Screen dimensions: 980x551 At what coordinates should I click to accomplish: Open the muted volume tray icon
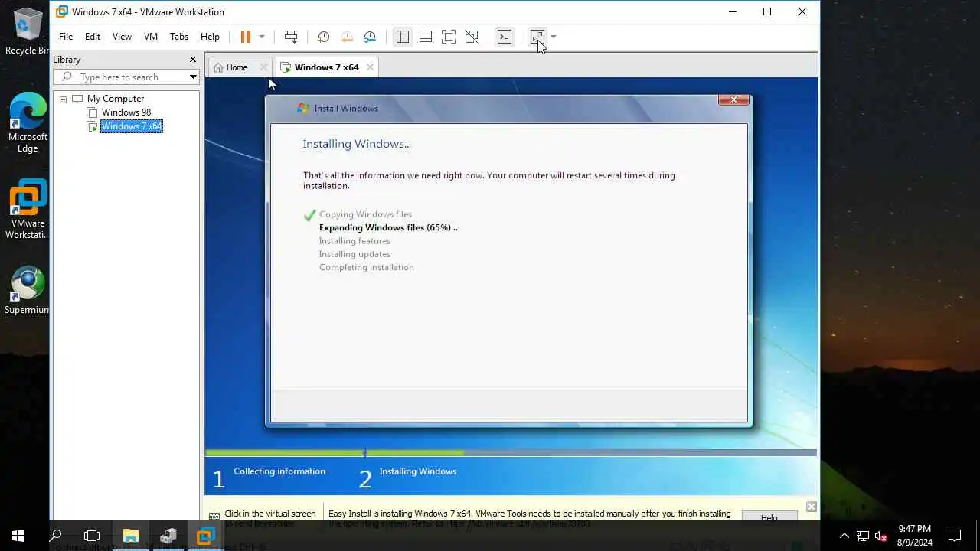[x=881, y=536]
